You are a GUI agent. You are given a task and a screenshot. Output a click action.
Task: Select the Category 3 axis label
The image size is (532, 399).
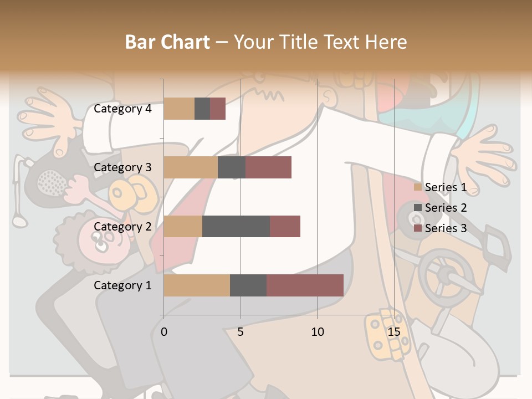(122, 167)
